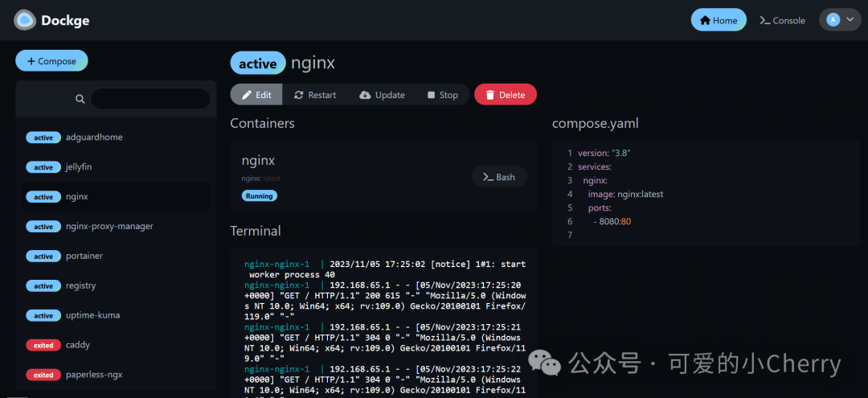Screen dimensions: 868x398
Task: Expand the profile dropdown chevron
Action: coord(850,20)
